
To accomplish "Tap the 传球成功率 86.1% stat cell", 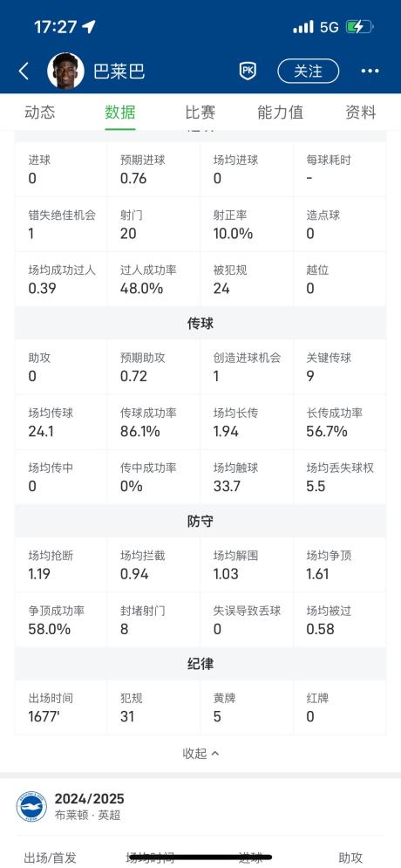I will click(x=153, y=422).
